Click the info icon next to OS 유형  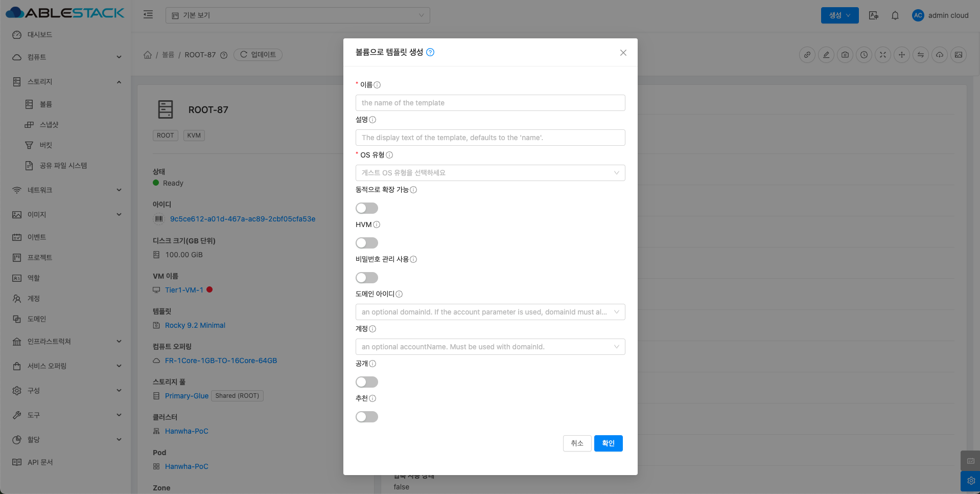click(389, 155)
